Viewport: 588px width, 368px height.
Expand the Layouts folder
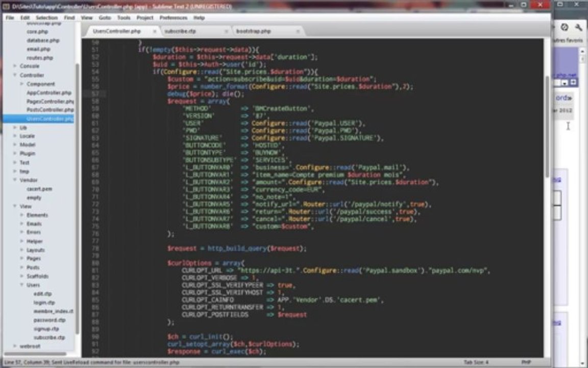click(x=22, y=250)
